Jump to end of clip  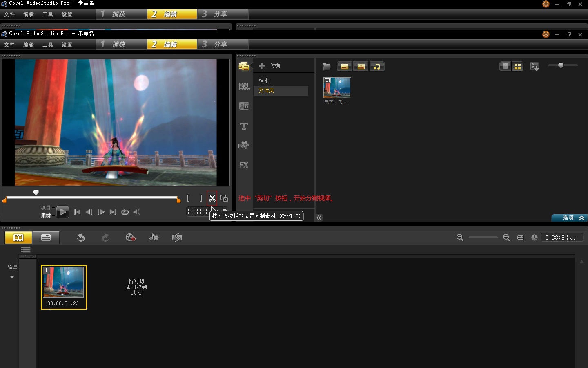[113, 212]
